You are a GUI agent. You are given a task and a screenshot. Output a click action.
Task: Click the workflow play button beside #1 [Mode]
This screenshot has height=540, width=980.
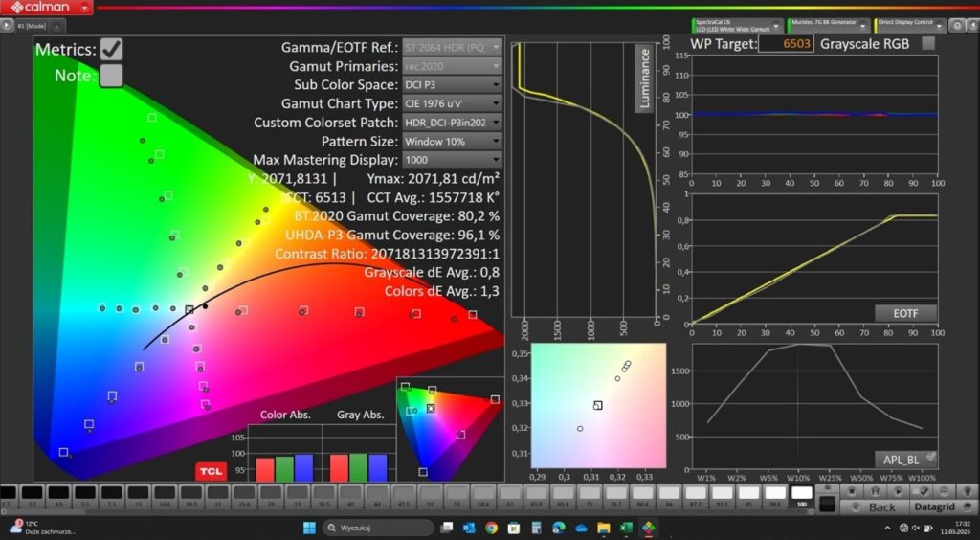(7, 26)
